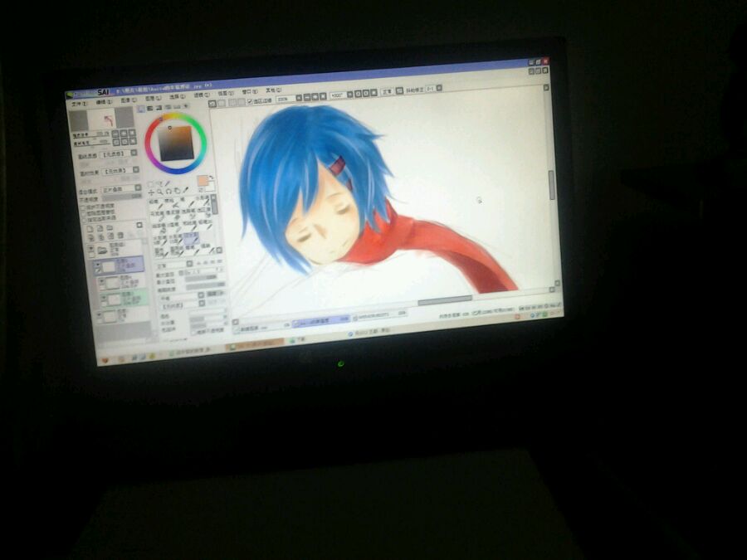Create a new layer folder
Viewport: 747px width, 560px height.
coord(110,227)
